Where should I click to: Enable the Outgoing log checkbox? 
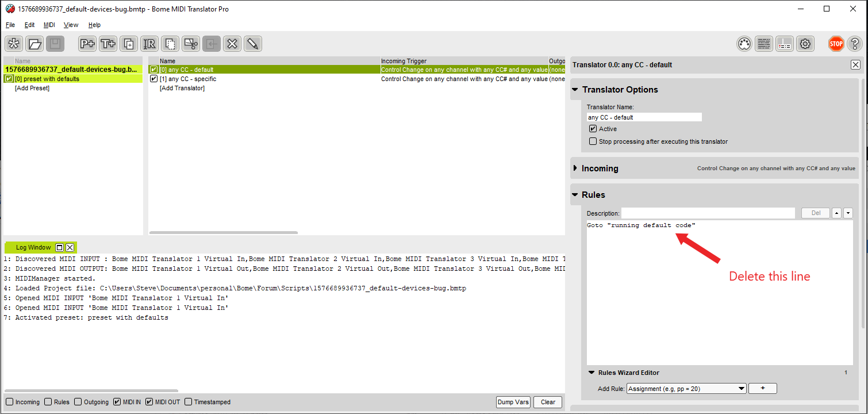[79, 402]
